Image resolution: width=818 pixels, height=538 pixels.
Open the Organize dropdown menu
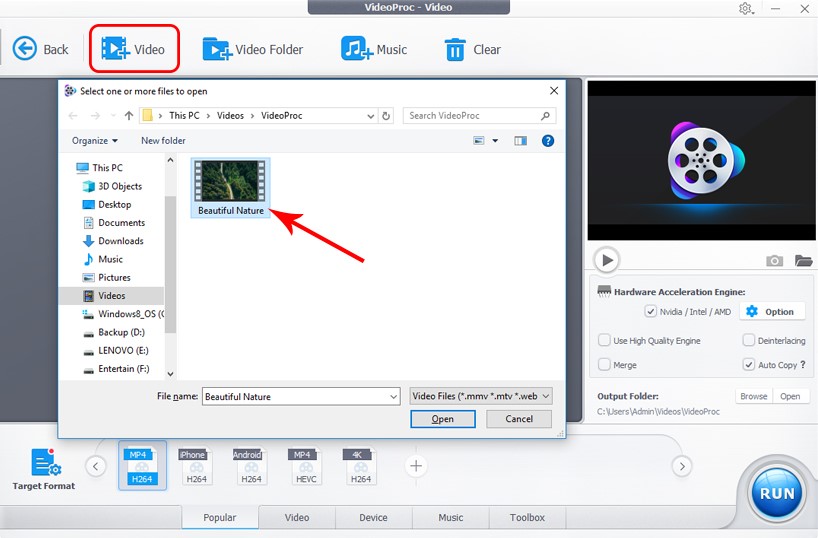point(95,141)
